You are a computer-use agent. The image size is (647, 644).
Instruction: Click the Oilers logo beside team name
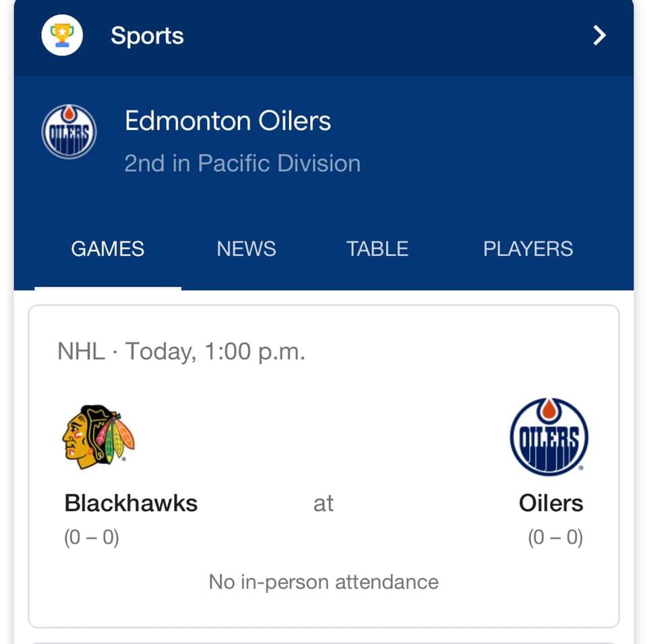[69, 131]
